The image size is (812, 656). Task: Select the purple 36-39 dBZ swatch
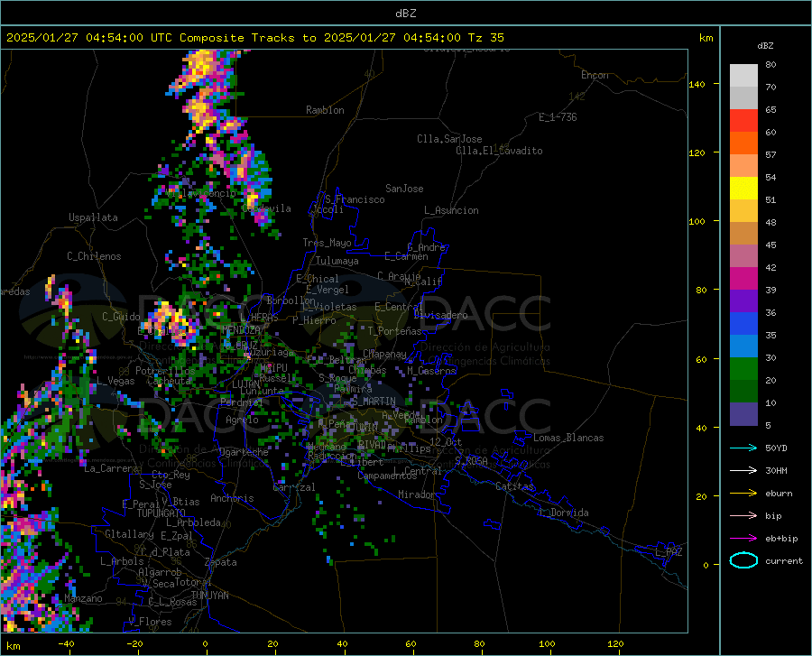[x=743, y=301]
